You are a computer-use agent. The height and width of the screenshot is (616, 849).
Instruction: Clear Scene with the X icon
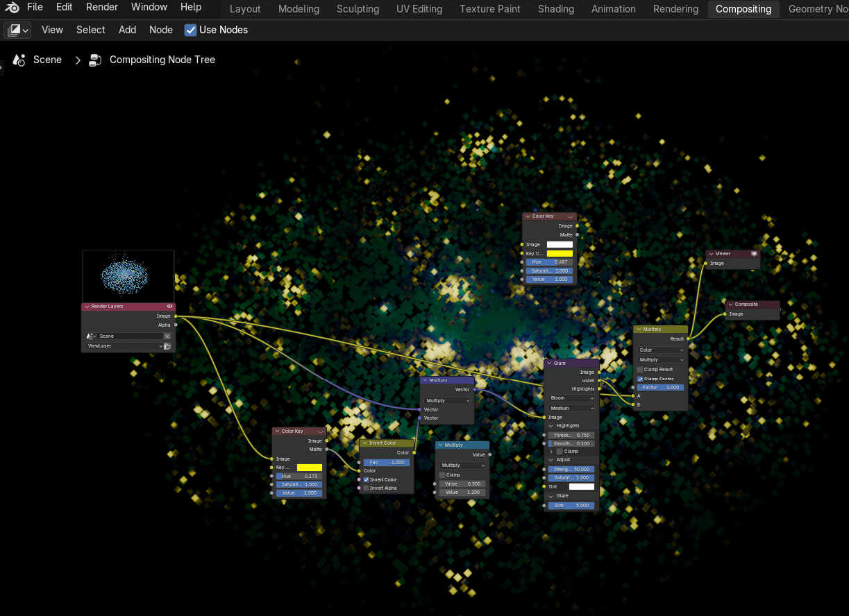tap(167, 336)
